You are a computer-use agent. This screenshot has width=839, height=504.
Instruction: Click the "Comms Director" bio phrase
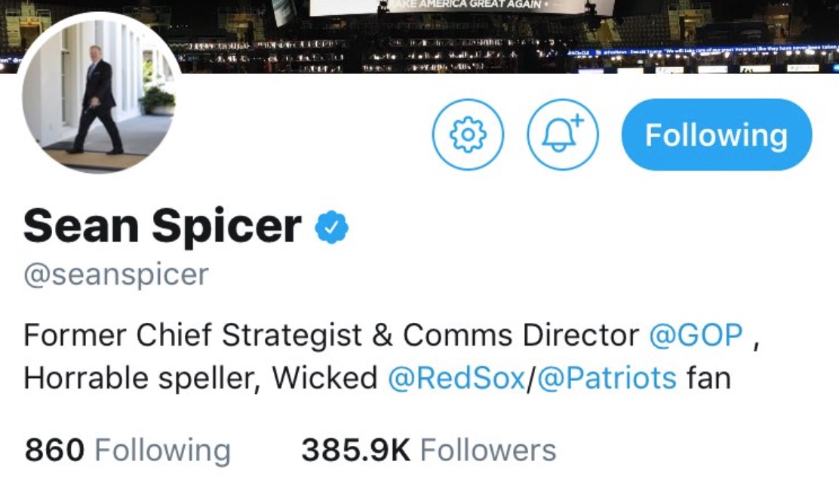click(x=520, y=335)
